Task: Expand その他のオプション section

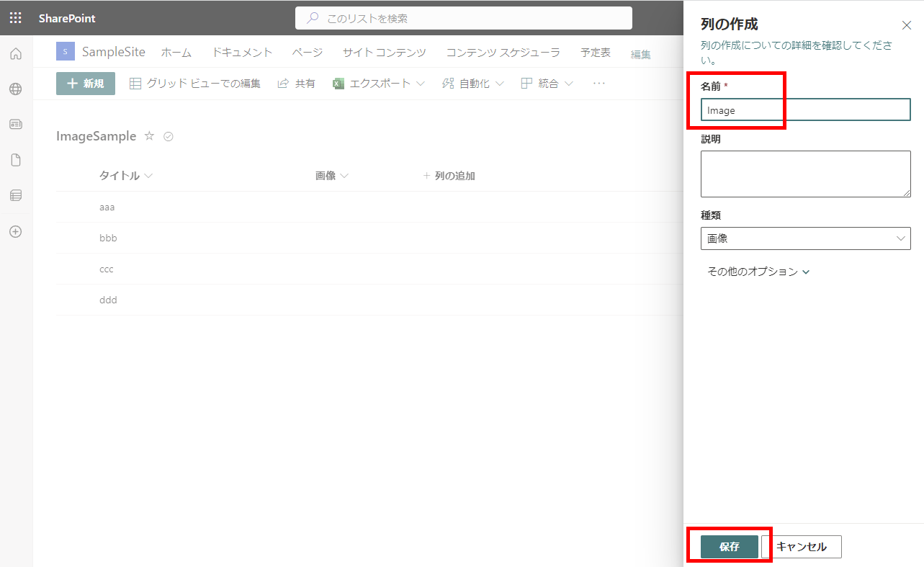Action: tap(758, 272)
